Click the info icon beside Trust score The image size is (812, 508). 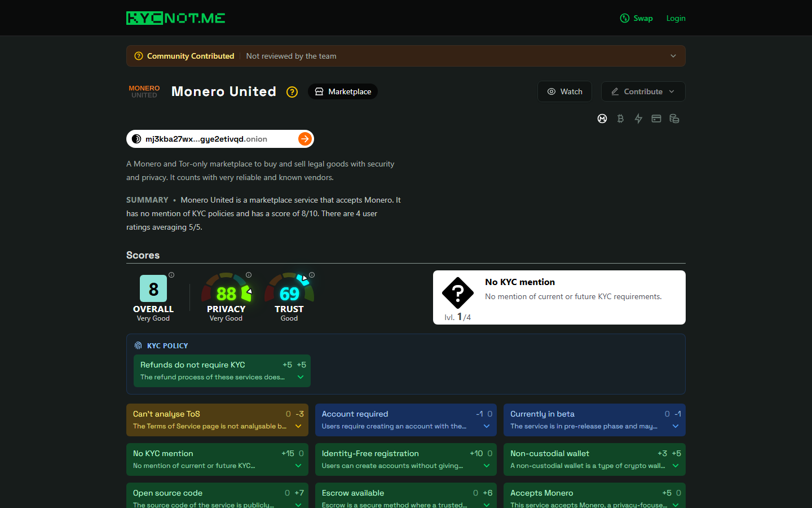[312, 275]
